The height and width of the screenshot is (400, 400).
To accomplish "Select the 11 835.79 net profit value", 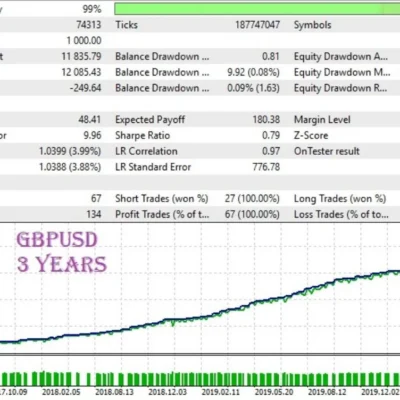I will 81,56.
